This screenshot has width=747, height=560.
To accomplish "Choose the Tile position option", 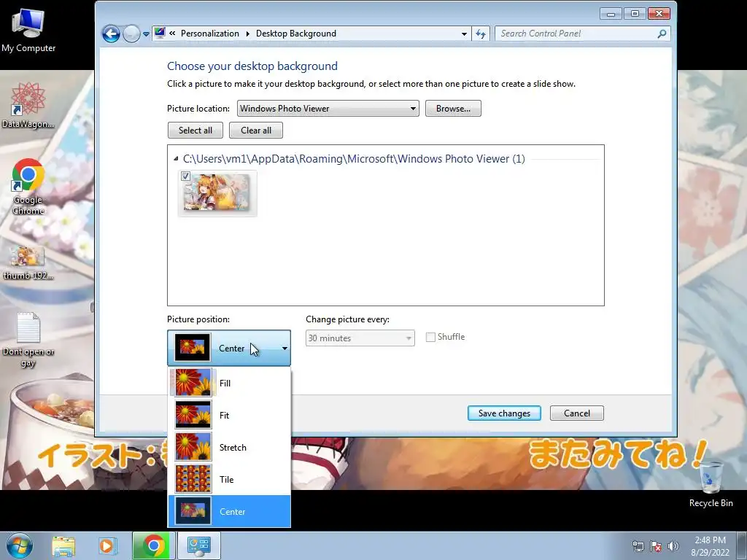I will (229, 480).
